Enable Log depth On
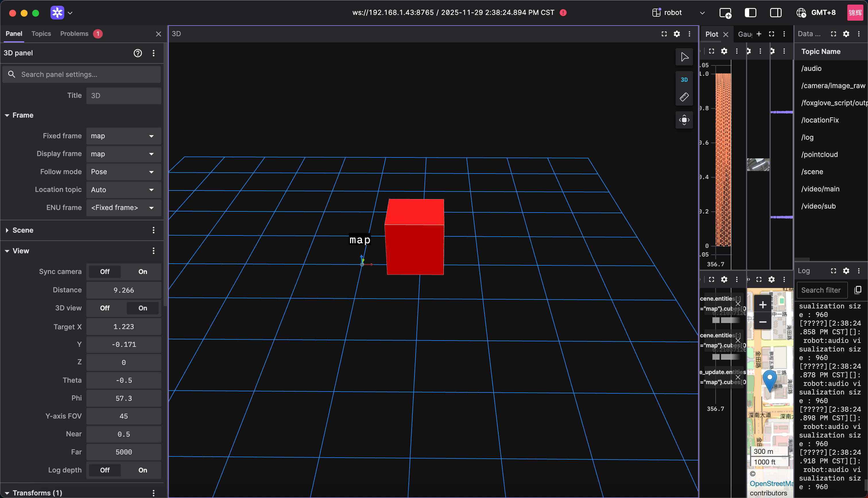The height and width of the screenshot is (498, 868). click(143, 470)
